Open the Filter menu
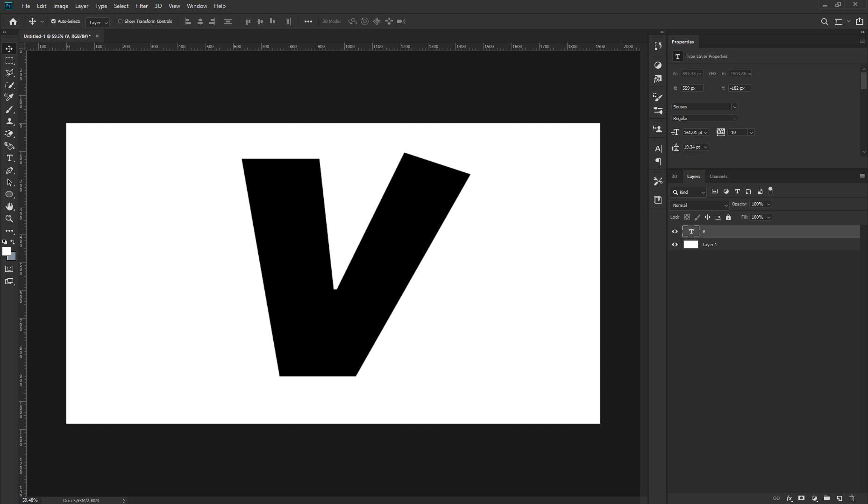This screenshot has height=504, width=868. pyautogui.click(x=142, y=6)
